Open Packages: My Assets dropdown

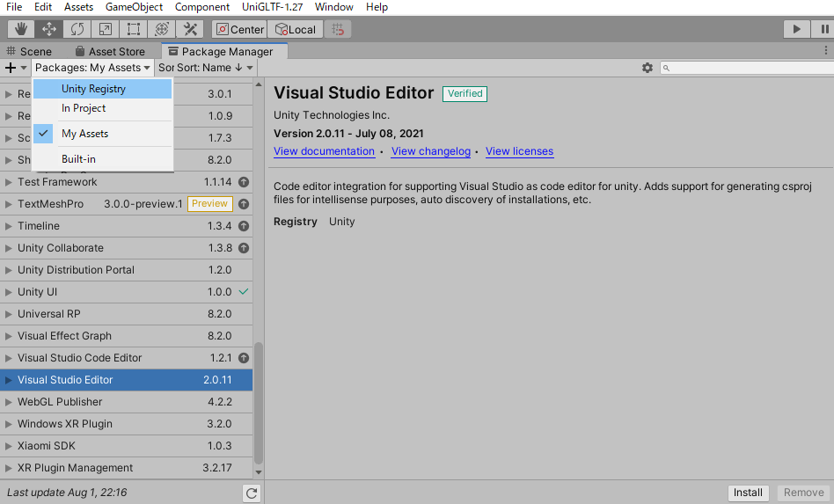(92, 68)
